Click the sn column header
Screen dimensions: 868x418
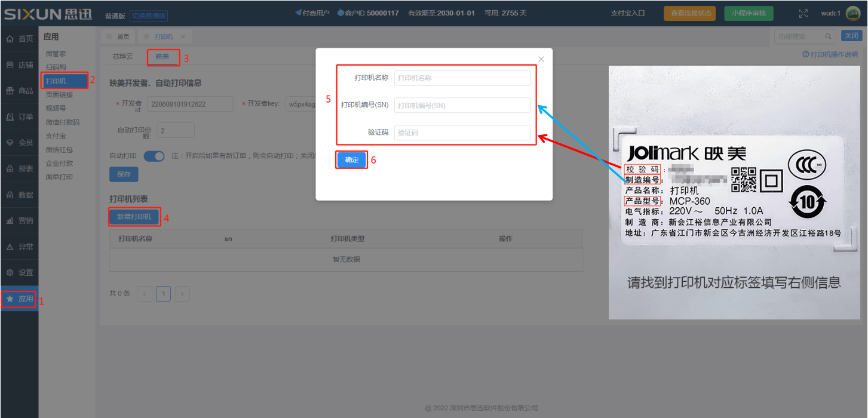[228, 239]
